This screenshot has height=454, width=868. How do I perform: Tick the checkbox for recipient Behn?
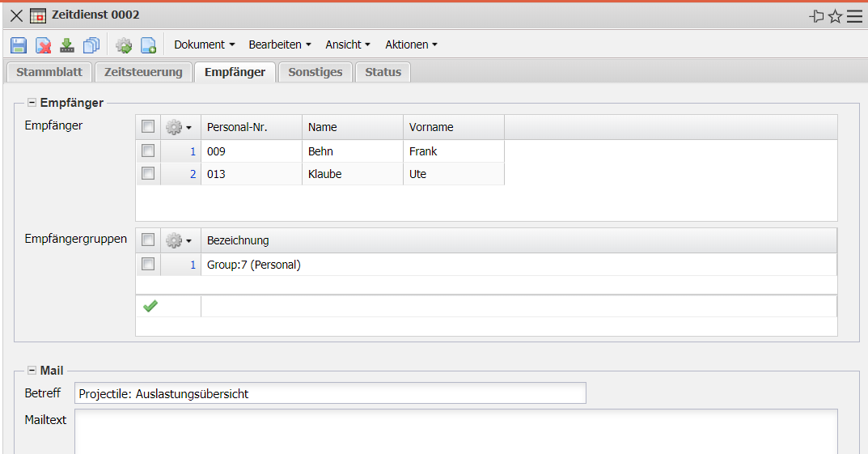(x=148, y=151)
